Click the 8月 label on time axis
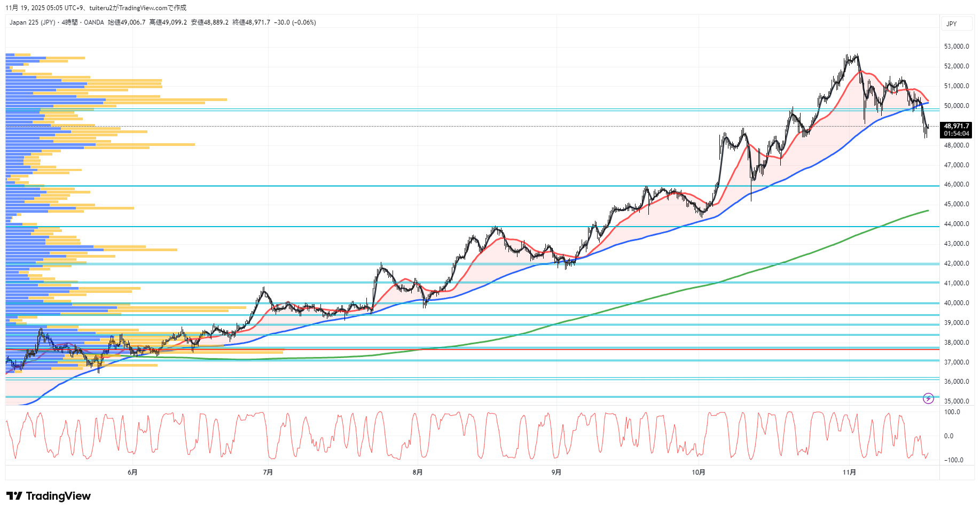Viewport: 980px width, 512px height. click(418, 472)
